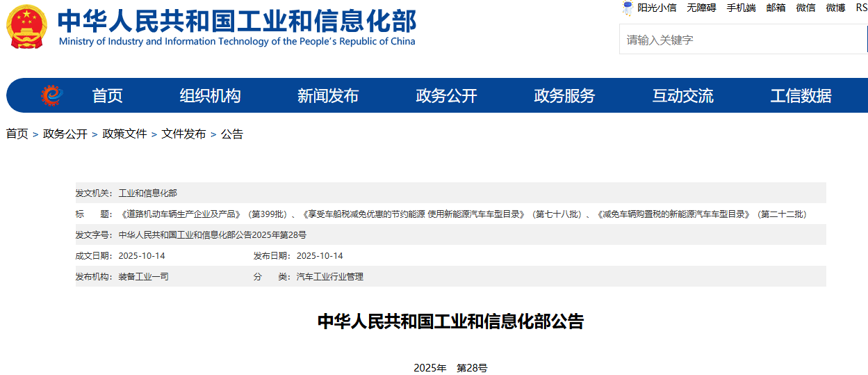Click the text 2025年 第28号 under heading
Image resolution: width=868 pixels, height=375 pixels.
450,368
